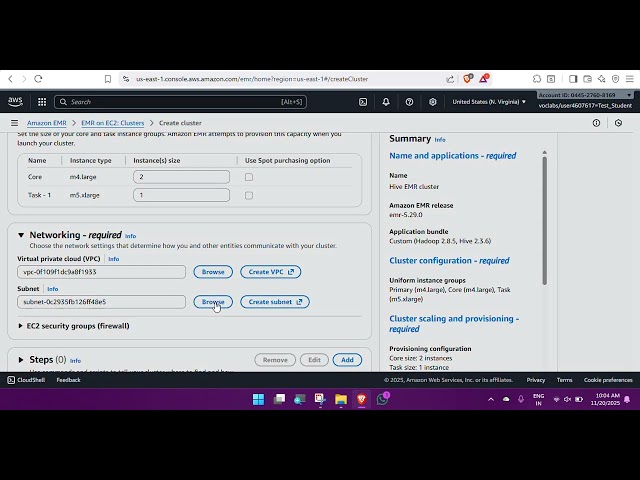Click the Add button in Steps

[x=347, y=360]
